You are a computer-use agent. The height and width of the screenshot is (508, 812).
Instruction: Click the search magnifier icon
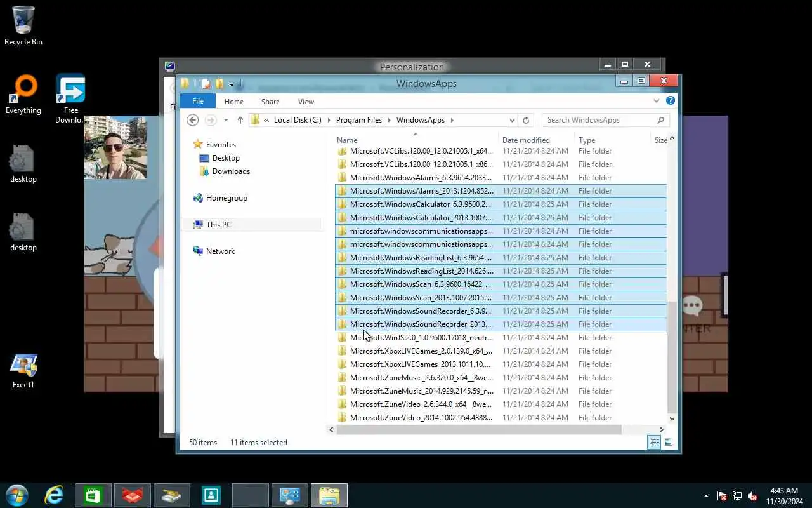(661, 120)
